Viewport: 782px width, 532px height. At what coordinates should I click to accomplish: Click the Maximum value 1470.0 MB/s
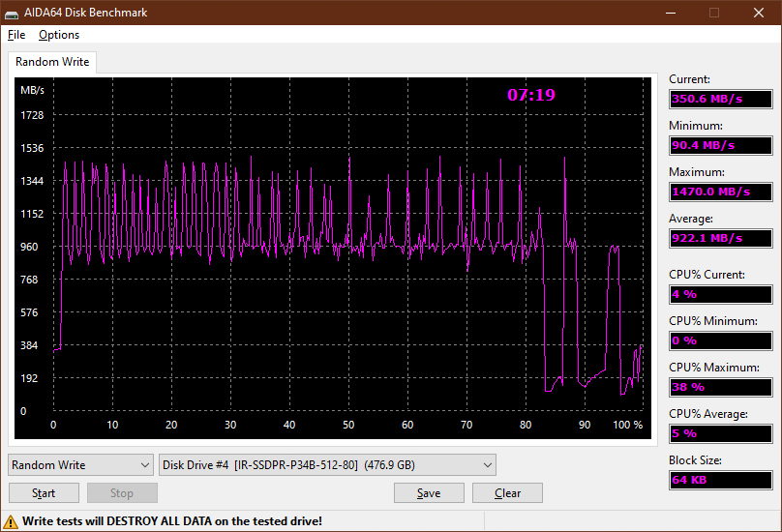(721, 192)
